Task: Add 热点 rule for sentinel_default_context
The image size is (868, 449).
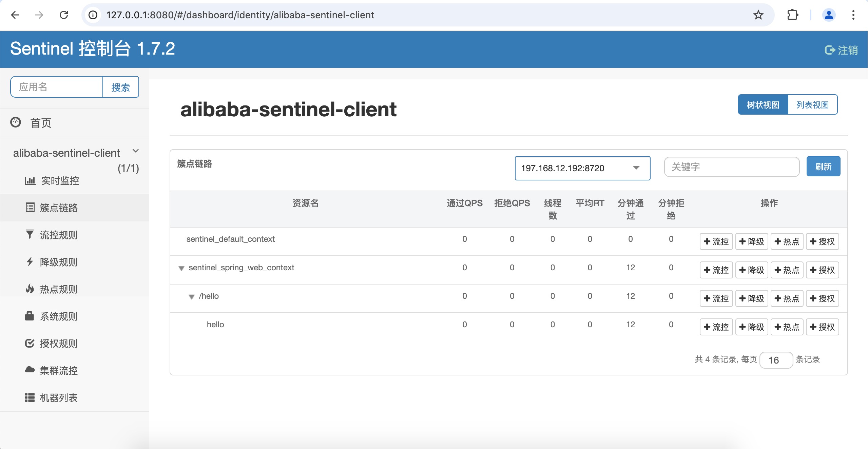Action: [787, 241]
